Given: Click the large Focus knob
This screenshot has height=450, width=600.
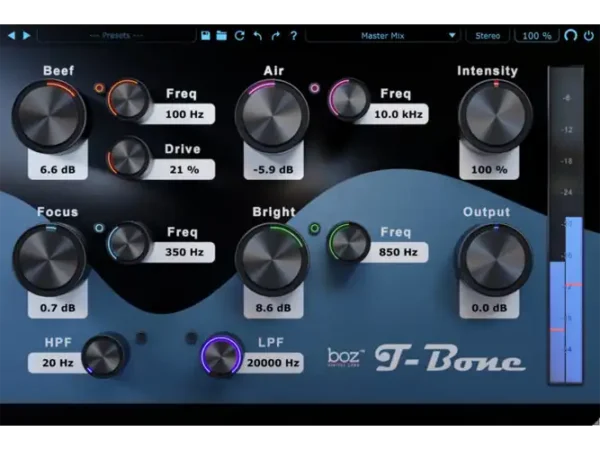Looking at the screenshot, I should (49, 259).
